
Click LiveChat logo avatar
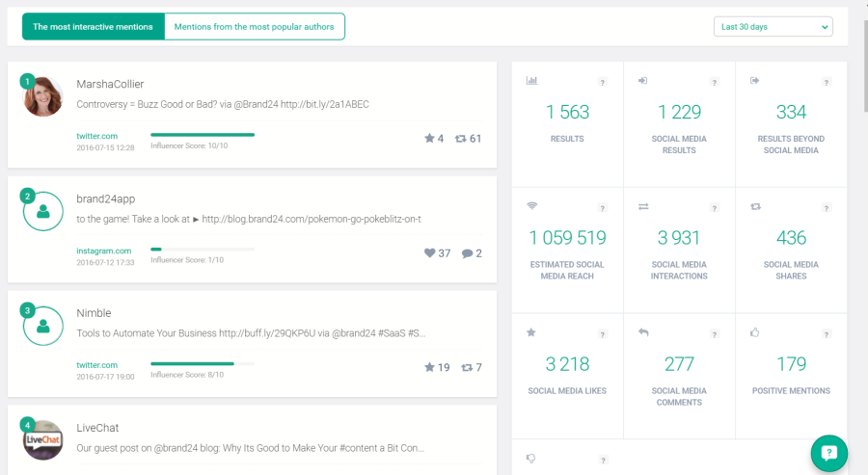[x=43, y=440]
